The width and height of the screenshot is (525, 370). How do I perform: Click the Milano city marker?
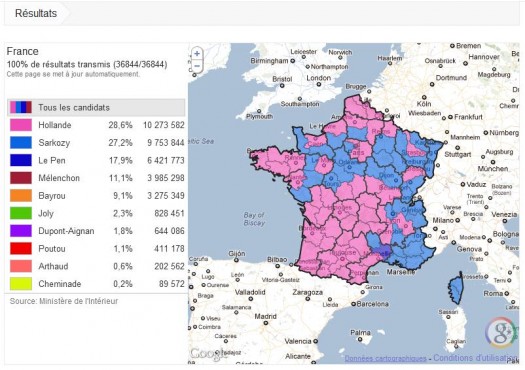(x=457, y=220)
